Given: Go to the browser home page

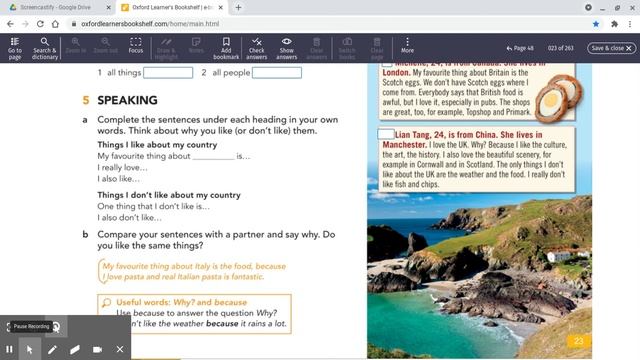Looking at the screenshot, I should [55, 24].
